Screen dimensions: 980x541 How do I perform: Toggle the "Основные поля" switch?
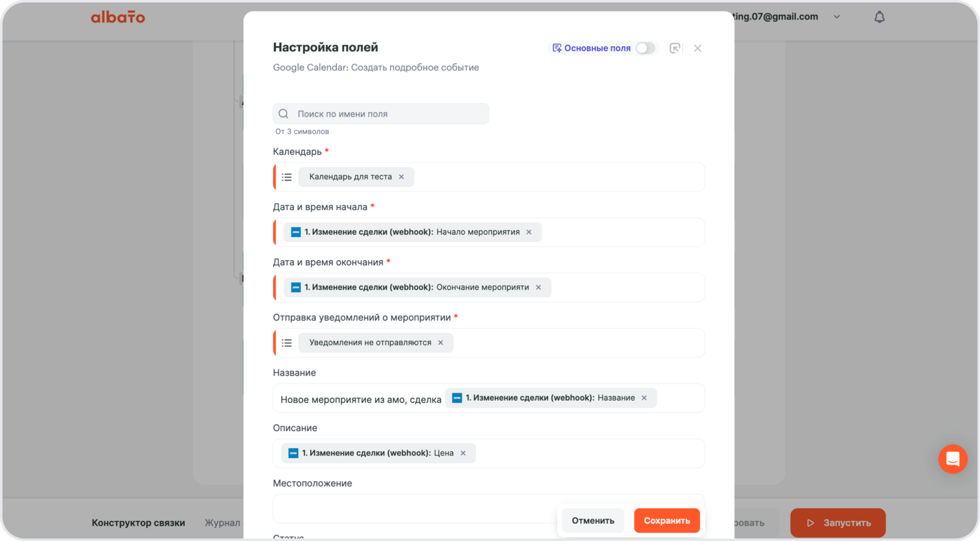point(645,48)
